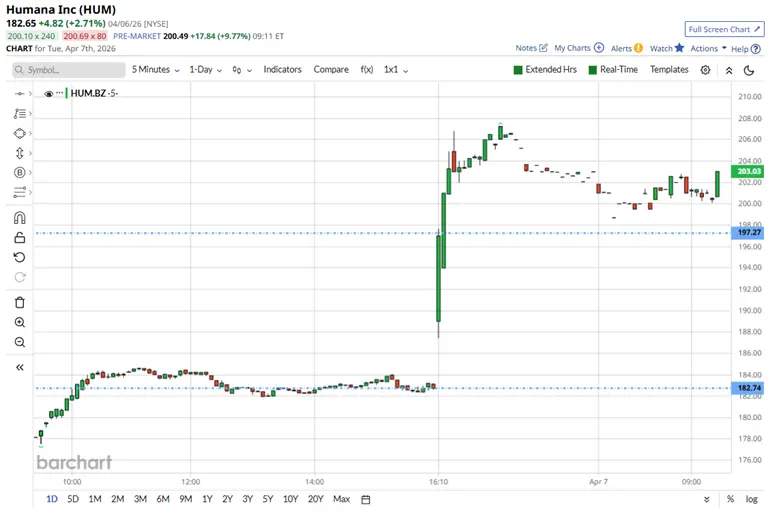Expand bottom panel double chevron down

click(x=706, y=499)
